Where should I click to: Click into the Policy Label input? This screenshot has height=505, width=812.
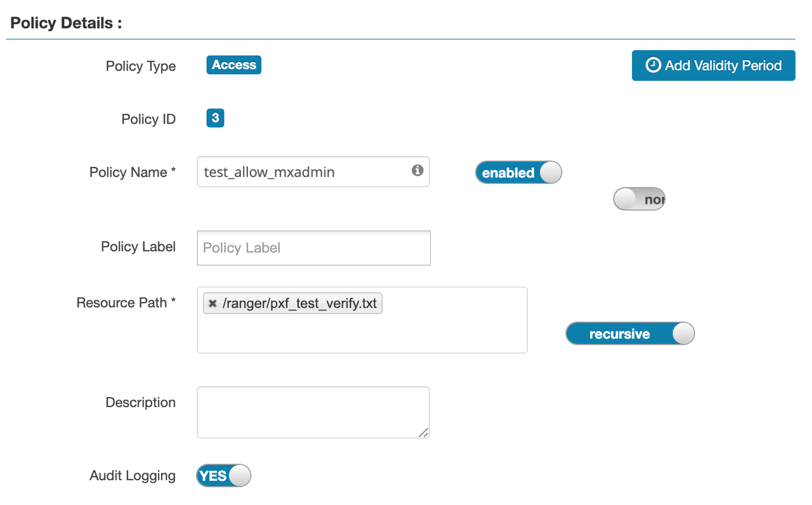point(314,248)
